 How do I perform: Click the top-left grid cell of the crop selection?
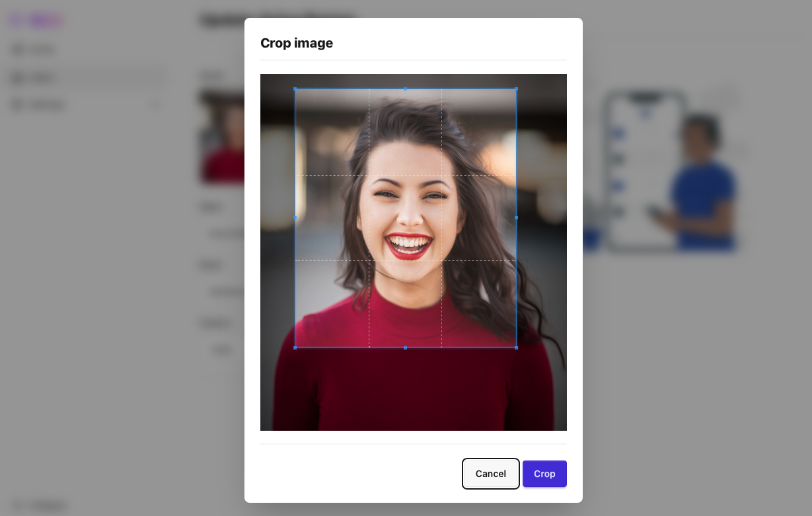(x=332, y=131)
